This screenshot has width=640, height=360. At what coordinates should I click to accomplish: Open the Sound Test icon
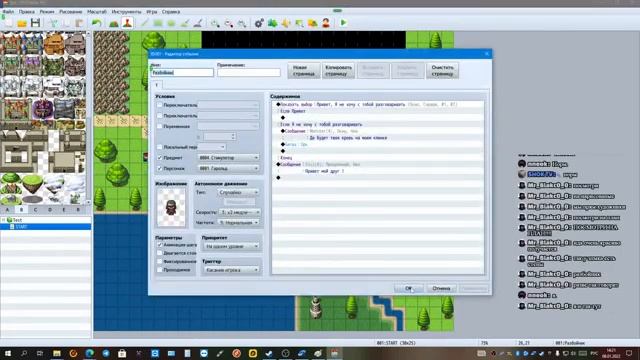tap(286, 23)
